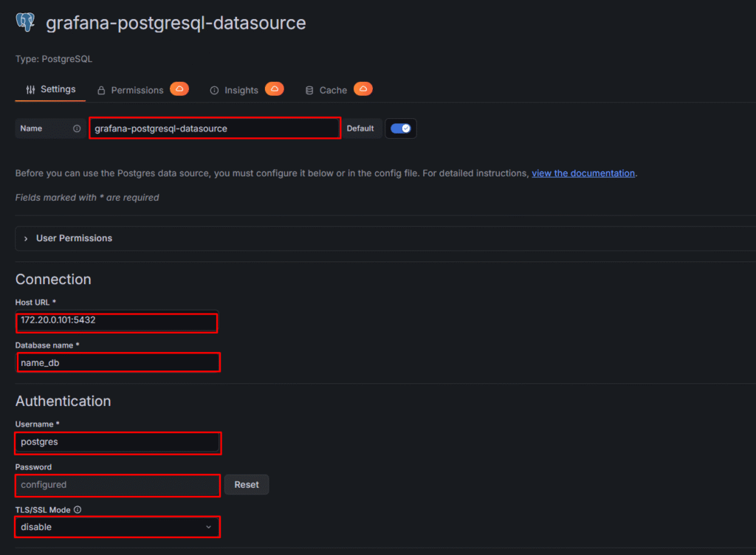Click the orange cloud badge next to Cache

362,89
